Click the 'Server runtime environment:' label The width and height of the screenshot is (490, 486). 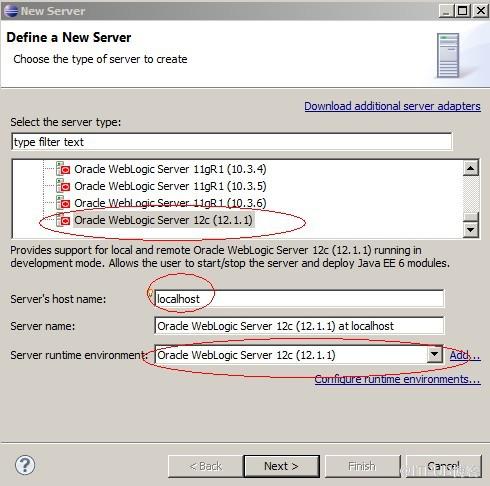(79, 355)
